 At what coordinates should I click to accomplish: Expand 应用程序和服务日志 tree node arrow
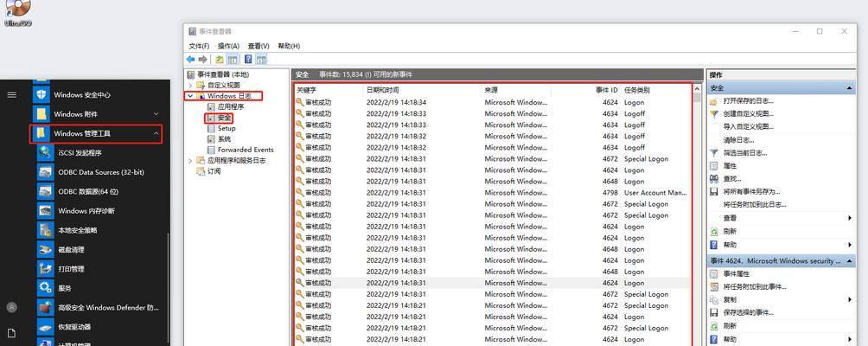[x=190, y=161]
